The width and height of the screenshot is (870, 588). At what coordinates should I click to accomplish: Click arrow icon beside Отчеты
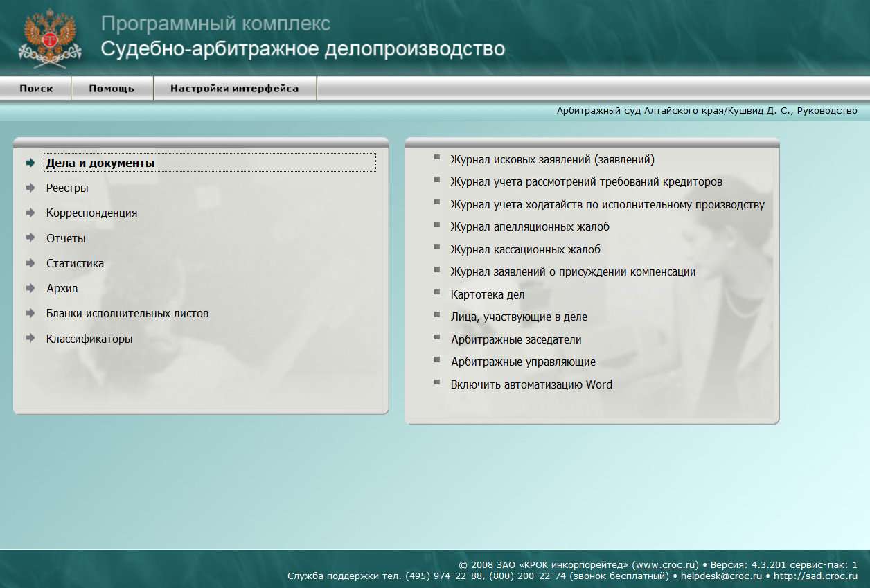pos(30,238)
